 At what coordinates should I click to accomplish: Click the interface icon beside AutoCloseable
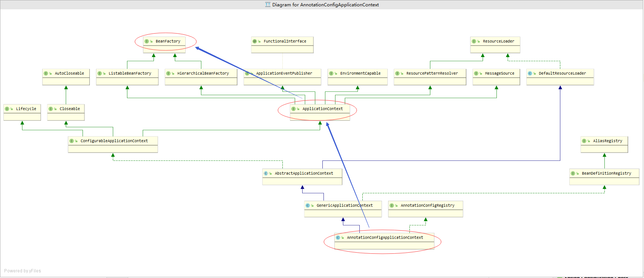click(46, 74)
